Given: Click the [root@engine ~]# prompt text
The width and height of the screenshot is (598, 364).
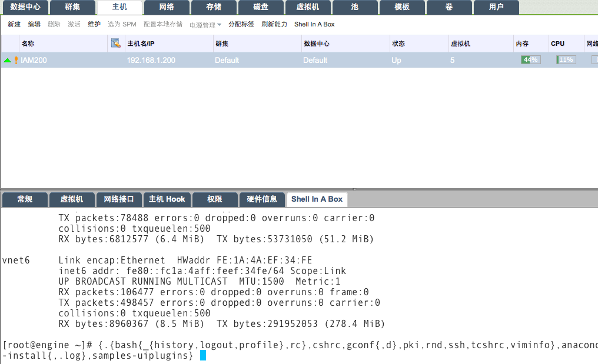Looking at the screenshot, I should (47, 345).
